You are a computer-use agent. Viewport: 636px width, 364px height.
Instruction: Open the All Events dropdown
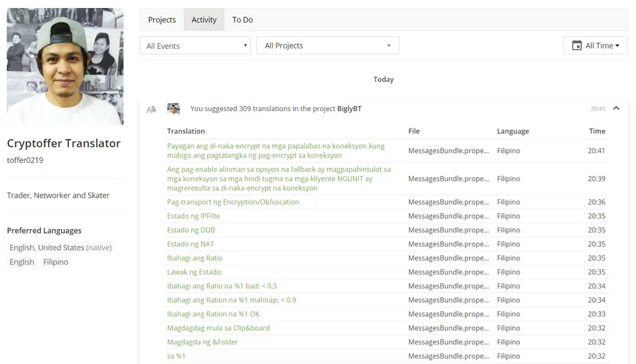pos(195,46)
